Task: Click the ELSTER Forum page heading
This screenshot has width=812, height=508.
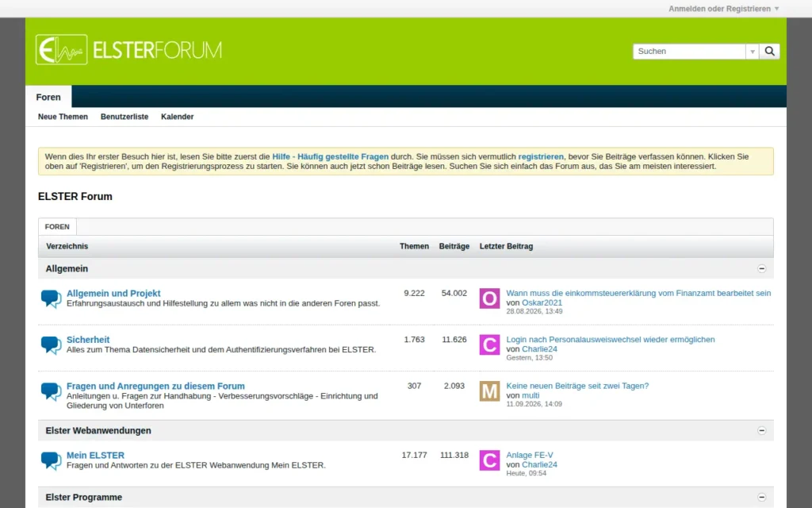Action: click(75, 197)
